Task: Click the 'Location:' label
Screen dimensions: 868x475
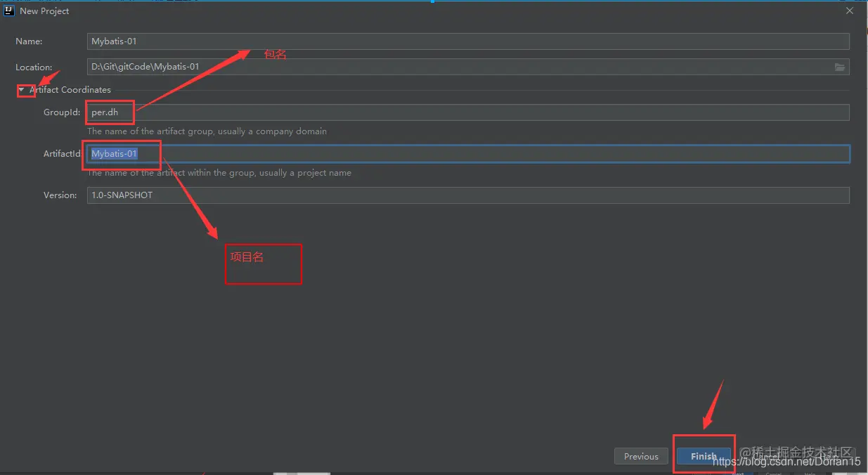Action: [x=34, y=67]
